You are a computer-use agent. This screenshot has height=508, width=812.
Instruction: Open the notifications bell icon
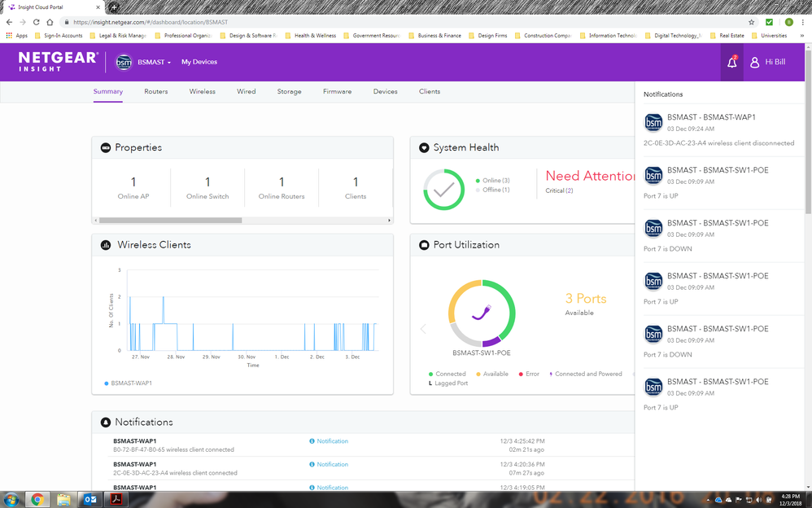tap(731, 62)
